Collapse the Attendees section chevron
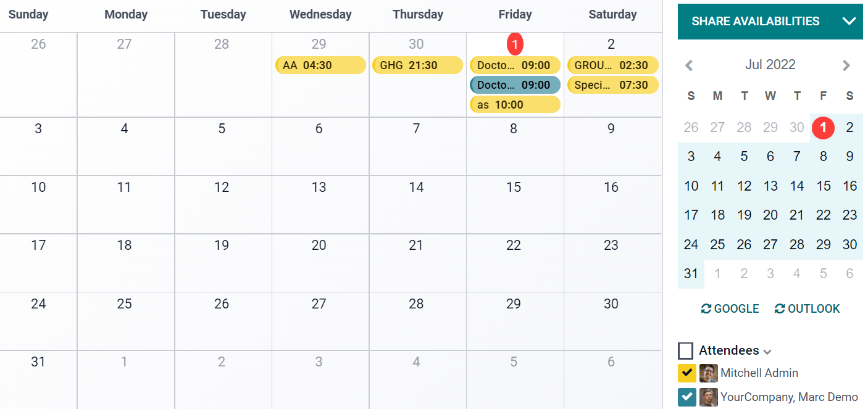 click(768, 352)
